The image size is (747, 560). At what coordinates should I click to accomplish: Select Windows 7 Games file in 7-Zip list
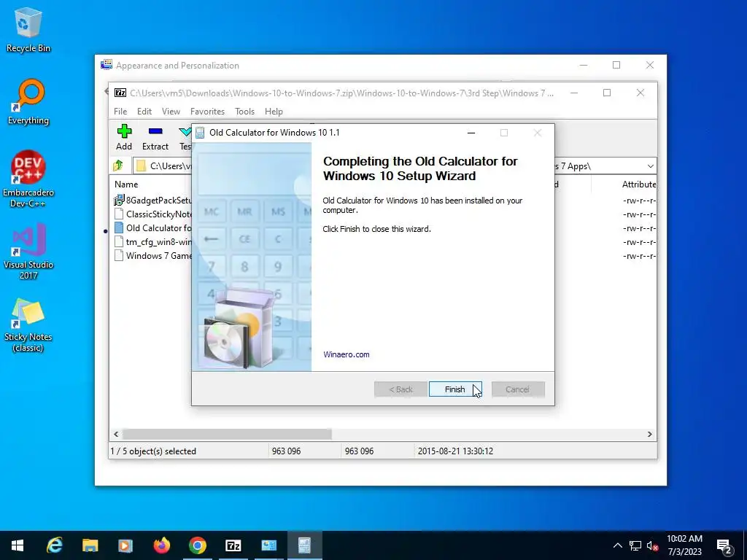coord(152,256)
